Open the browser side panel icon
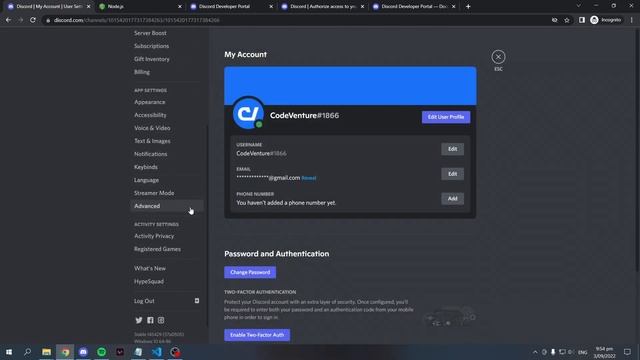The image size is (640, 360). (582, 20)
